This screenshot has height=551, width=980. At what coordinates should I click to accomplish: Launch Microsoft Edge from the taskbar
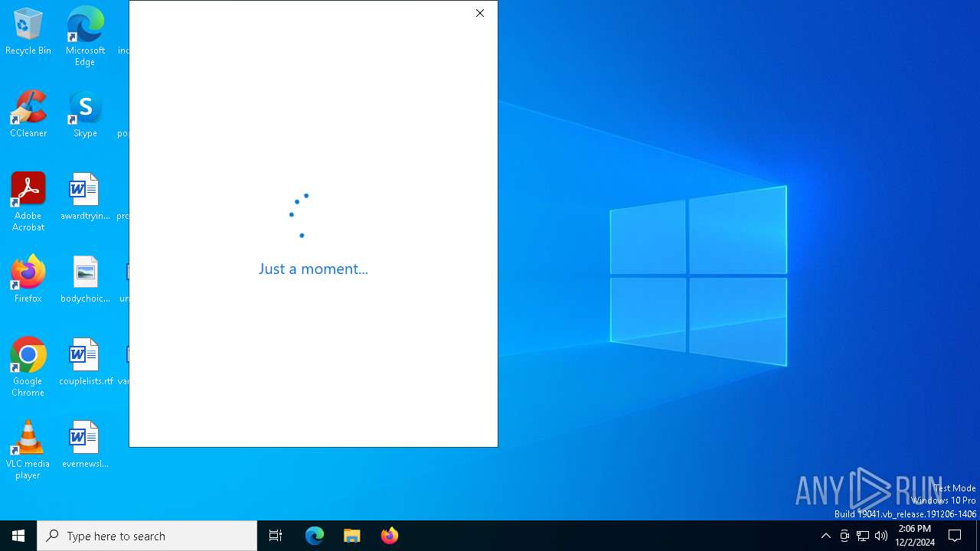[315, 536]
